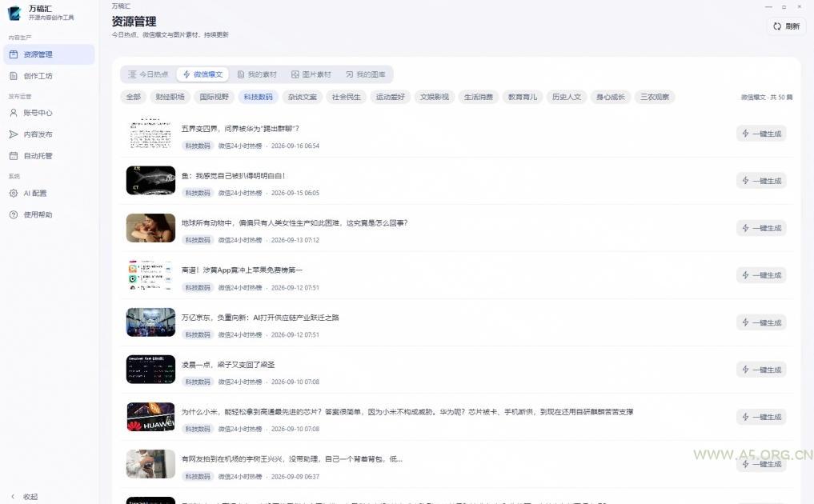Select the 历史人文 category filter
The width and height of the screenshot is (814, 504).
[x=567, y=97]
